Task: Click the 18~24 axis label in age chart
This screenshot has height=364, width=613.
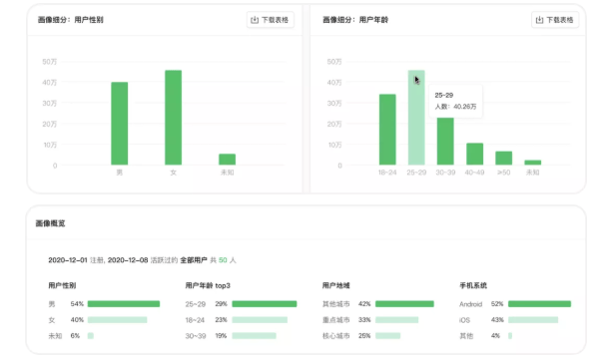Action: coord(387,173)
